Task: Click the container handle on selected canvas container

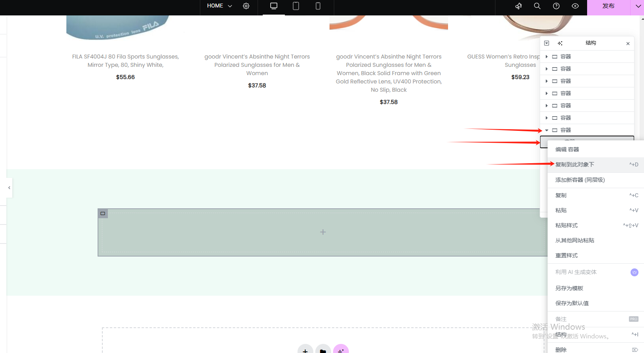Action: coord(103,213)
